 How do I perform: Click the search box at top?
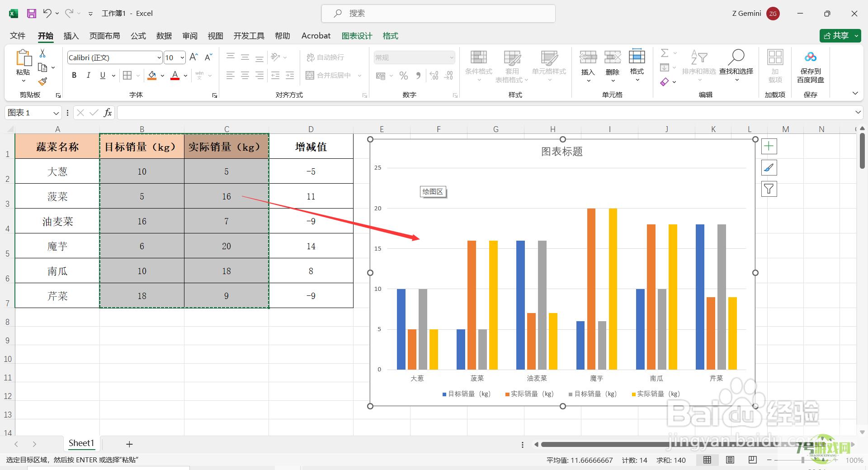point(438,14)
